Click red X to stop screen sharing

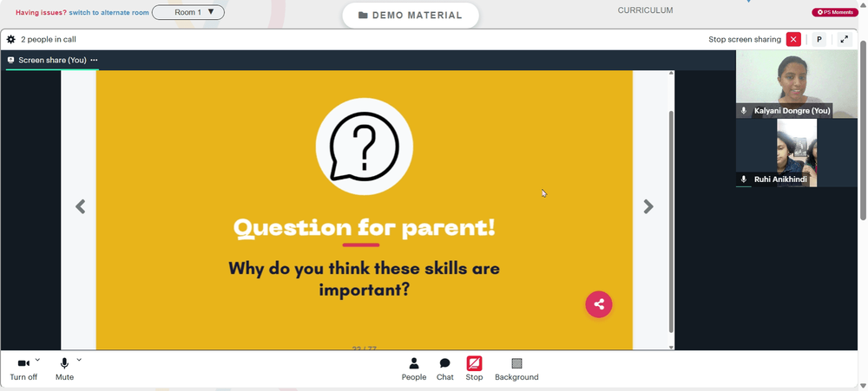click(x=793, y=39)
